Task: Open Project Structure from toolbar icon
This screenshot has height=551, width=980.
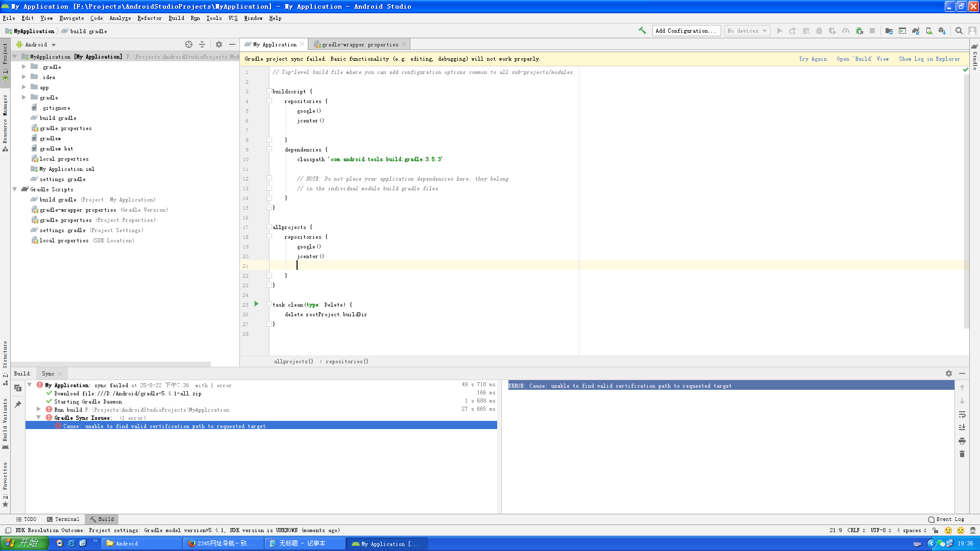Action: pos(889,31)
